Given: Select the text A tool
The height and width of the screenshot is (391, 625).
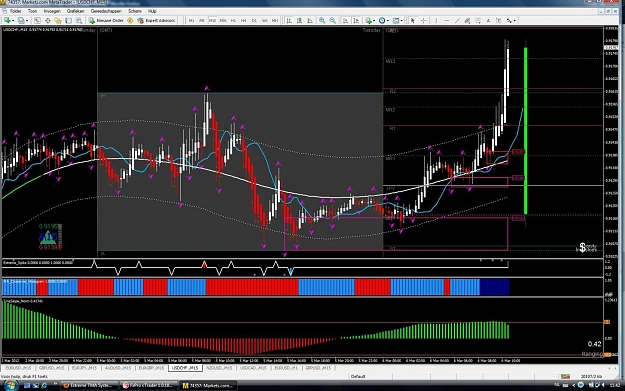Looking at the screenshot, I should tap(488, 20).
